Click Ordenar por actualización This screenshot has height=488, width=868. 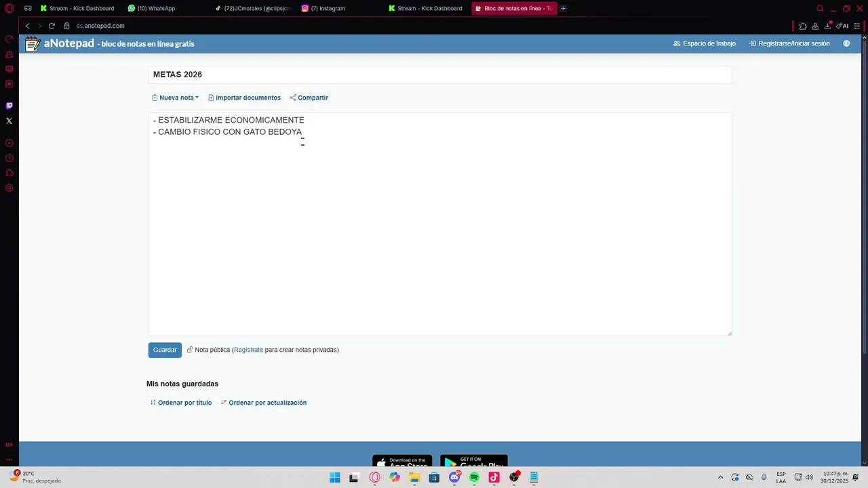click(264, 403)
